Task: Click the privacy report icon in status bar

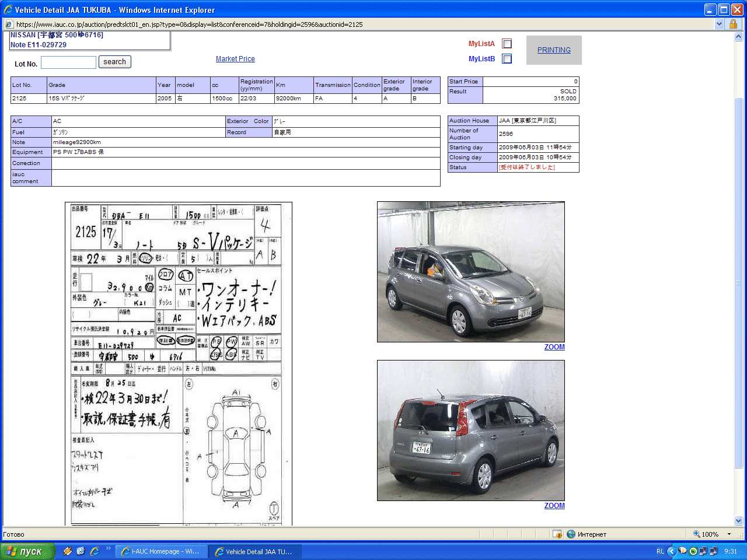Action: pyautogui.click(x=557, y=534)
